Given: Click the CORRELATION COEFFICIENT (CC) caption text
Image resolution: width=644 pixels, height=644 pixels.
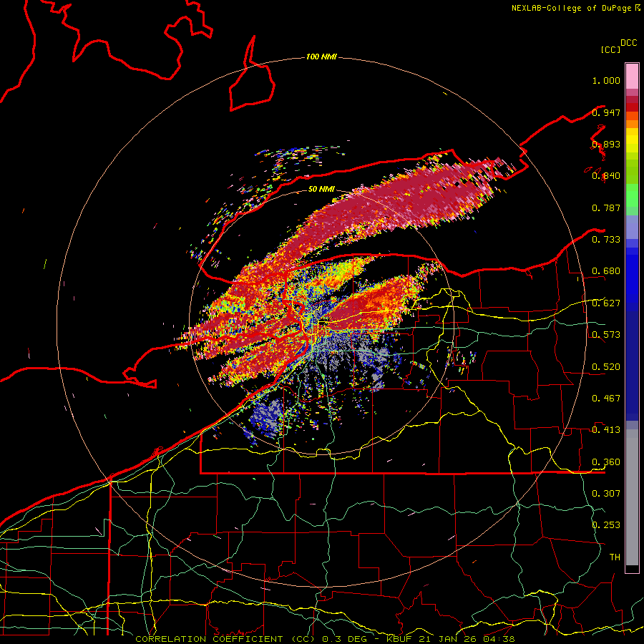Looking at the screenshot, I should pos(225,639).
